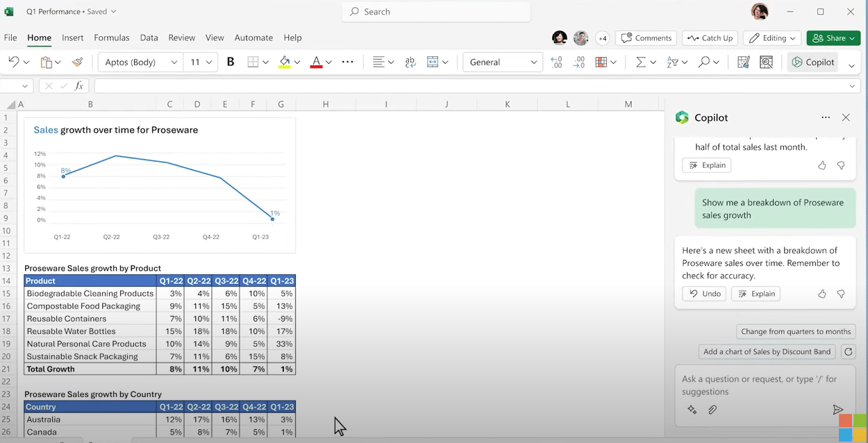Screen dimensions: 868x443
Task: Click the Send arrow in Copilot
Action: pyautogui.click(x=837, y=410)
